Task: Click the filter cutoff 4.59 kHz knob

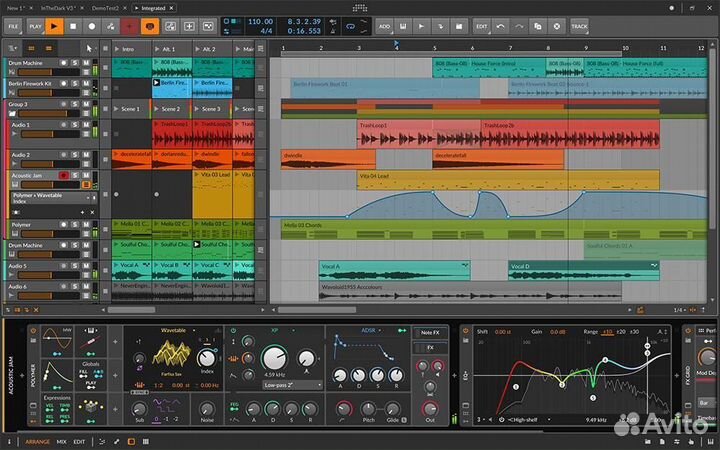Action: click(x=274, y=358)
